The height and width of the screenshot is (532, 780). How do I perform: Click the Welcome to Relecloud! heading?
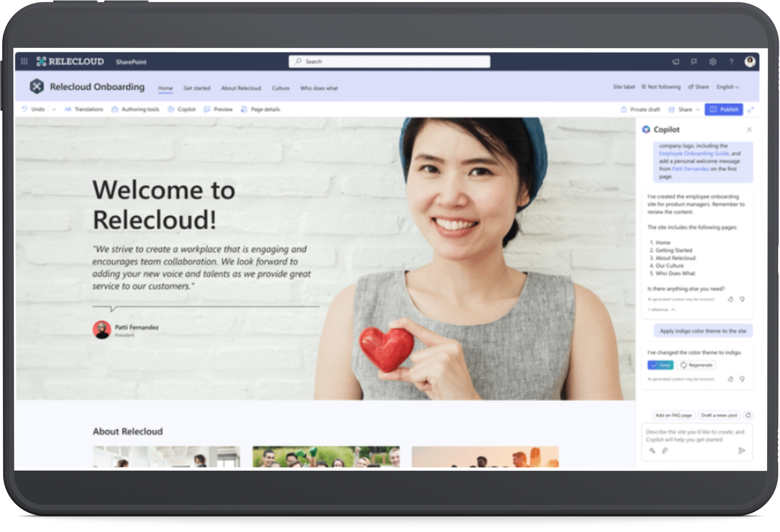click(164, 205)
